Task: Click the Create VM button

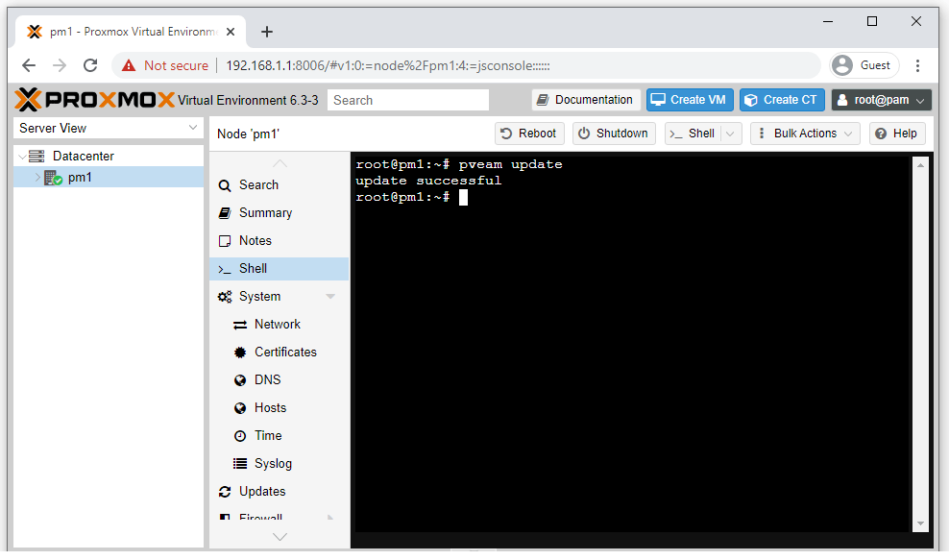Action: (690, 100)
